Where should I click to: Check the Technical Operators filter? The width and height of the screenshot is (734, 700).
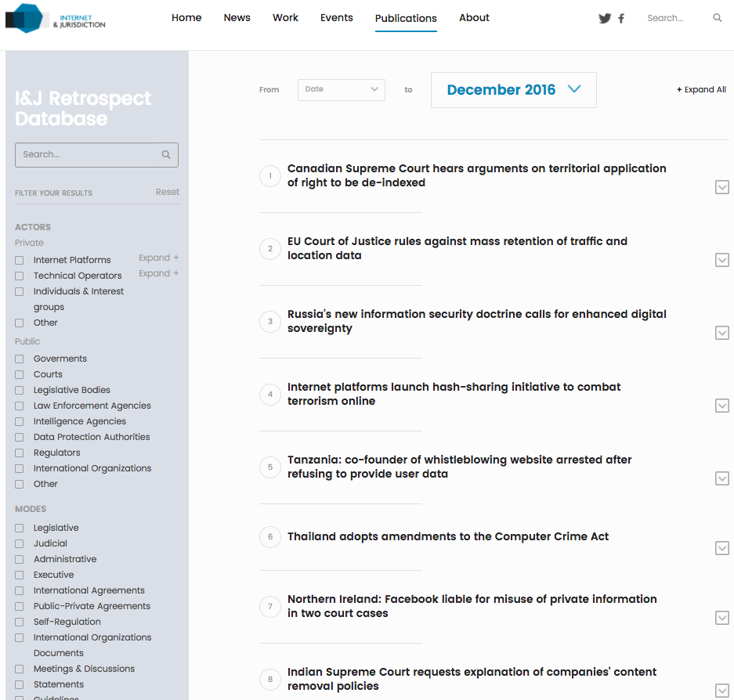[20, 276]
